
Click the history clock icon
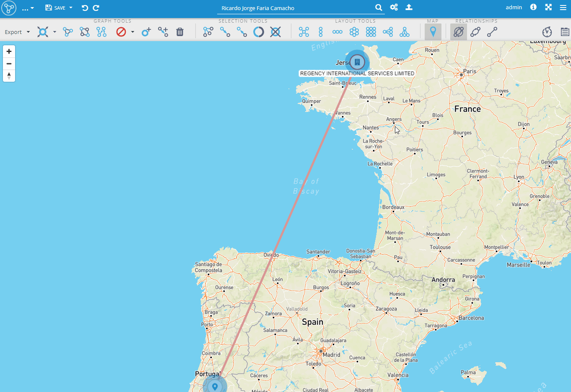pos(547,32)
